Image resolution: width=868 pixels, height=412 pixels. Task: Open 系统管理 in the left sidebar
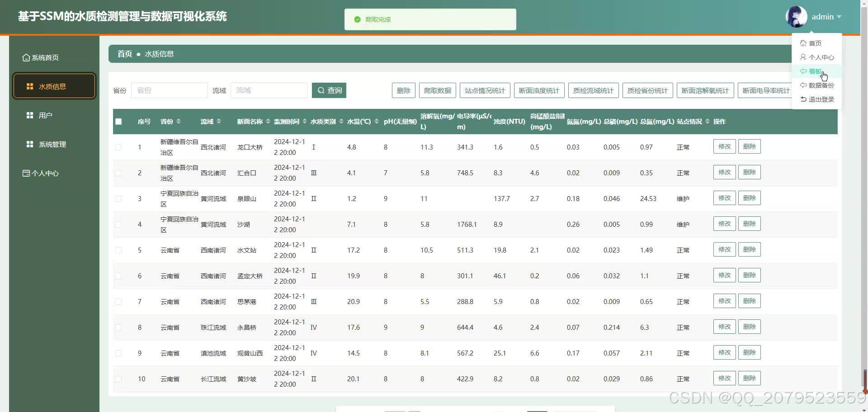[54, 144]
